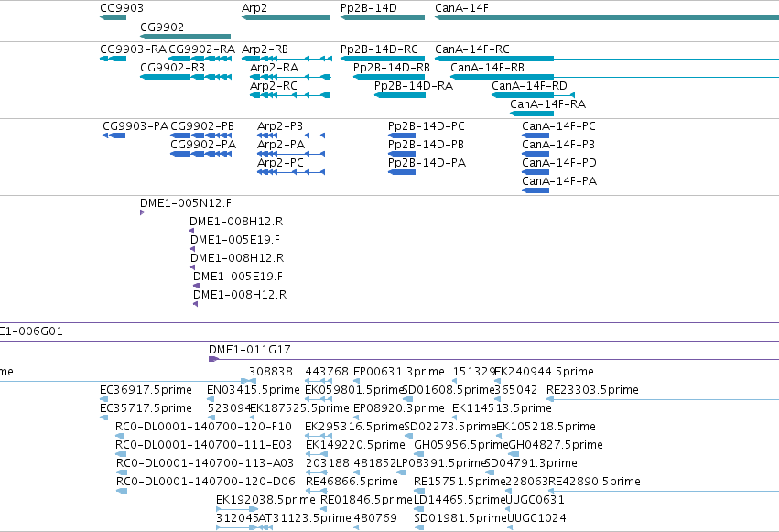Select the CG9902-RB transcript label

click(x=172, y=68)
